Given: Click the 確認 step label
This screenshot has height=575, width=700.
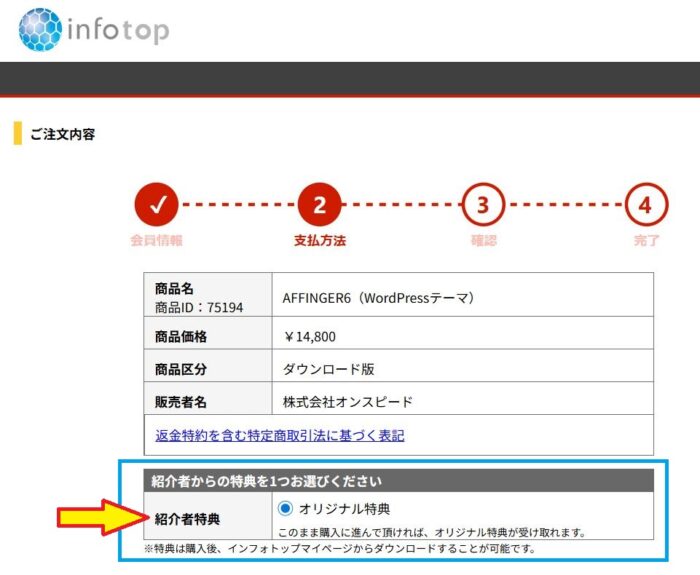Looking at the screenshot, I should [483, 241].
